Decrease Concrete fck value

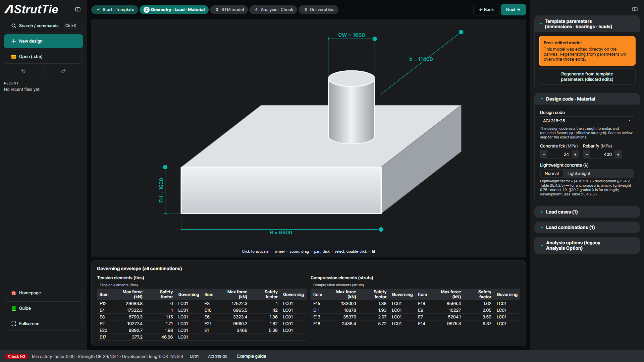click(x=544, y=155)
